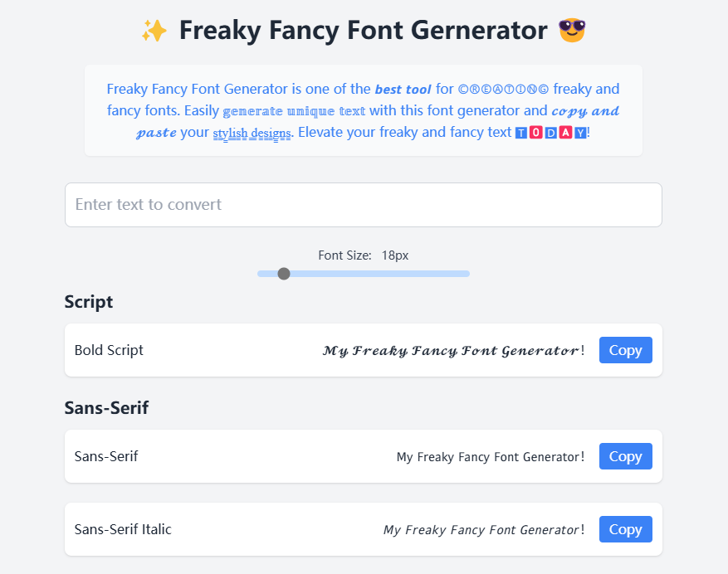Click the sunglasses face emoji in the title

tap(572, 31)
